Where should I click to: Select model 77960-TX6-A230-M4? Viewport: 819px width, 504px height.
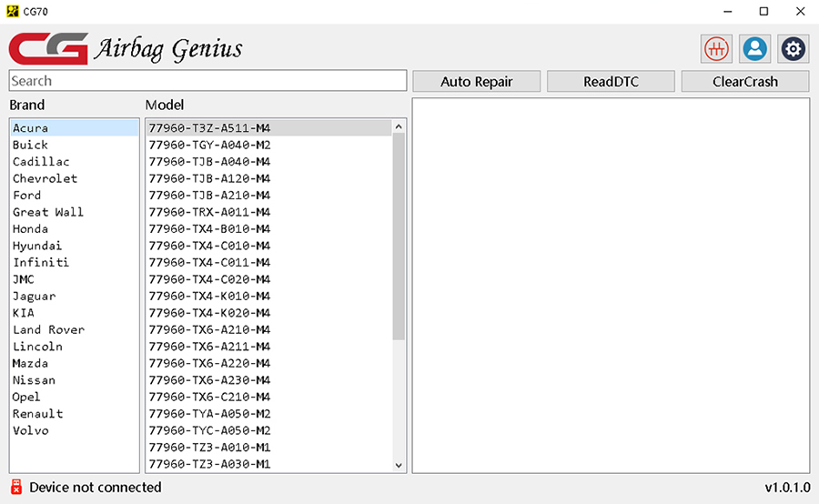268,379
